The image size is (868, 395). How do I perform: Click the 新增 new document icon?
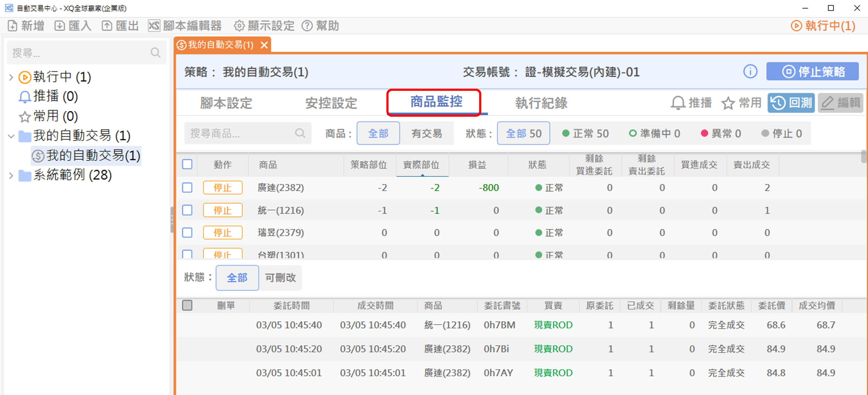tap(12, 26)
